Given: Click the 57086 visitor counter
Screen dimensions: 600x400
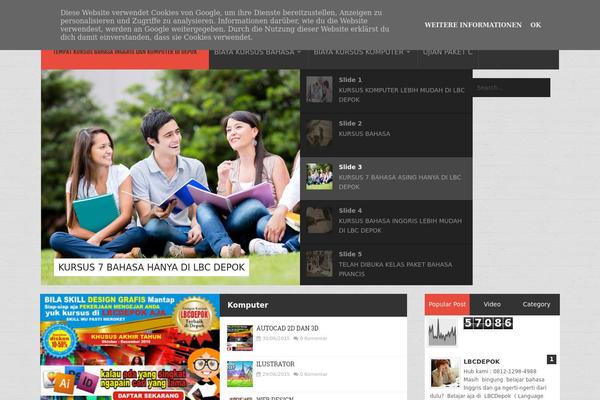Looking at the screenshot, I should pos(488,323).
